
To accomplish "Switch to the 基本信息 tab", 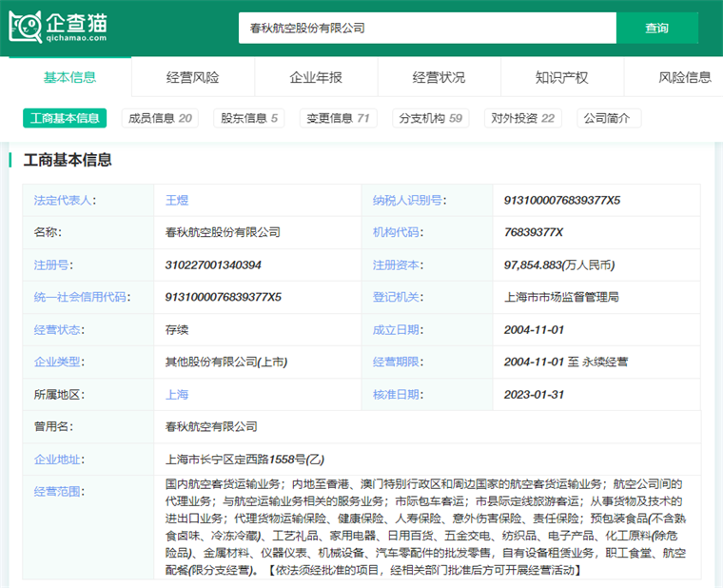I will 69,78.
